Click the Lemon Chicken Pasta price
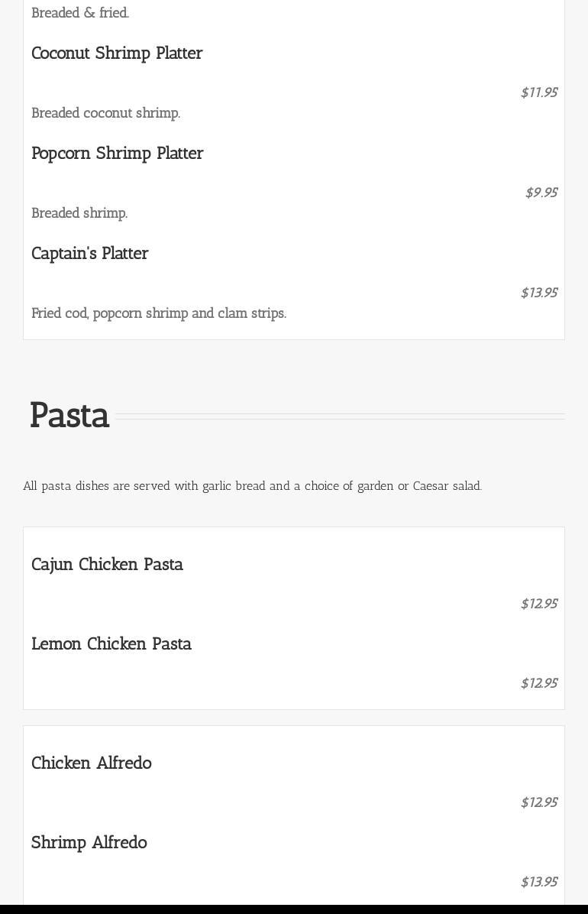The image size is (588, 914). pyautogui.click(x=538, y=683)
